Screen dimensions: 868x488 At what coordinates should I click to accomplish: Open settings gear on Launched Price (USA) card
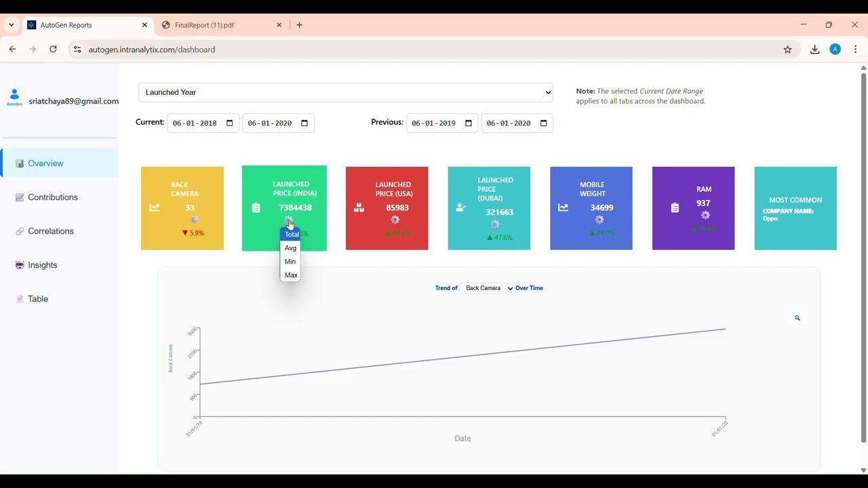click(x=395, y=220)
